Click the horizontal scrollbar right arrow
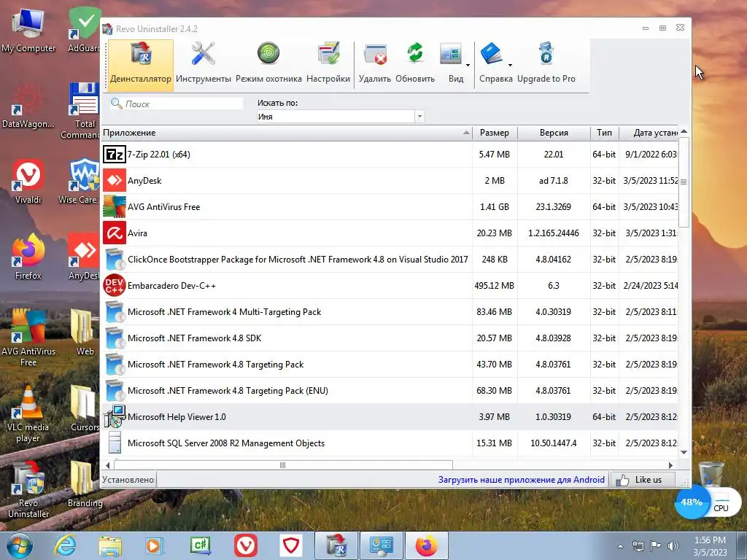 point(671,465)
